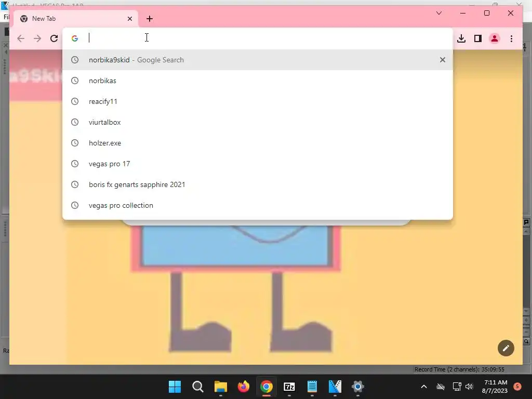This screenshot has width=532, height=399.
Task: Pick the viurtalbox history suggestion
Action: 258,122
